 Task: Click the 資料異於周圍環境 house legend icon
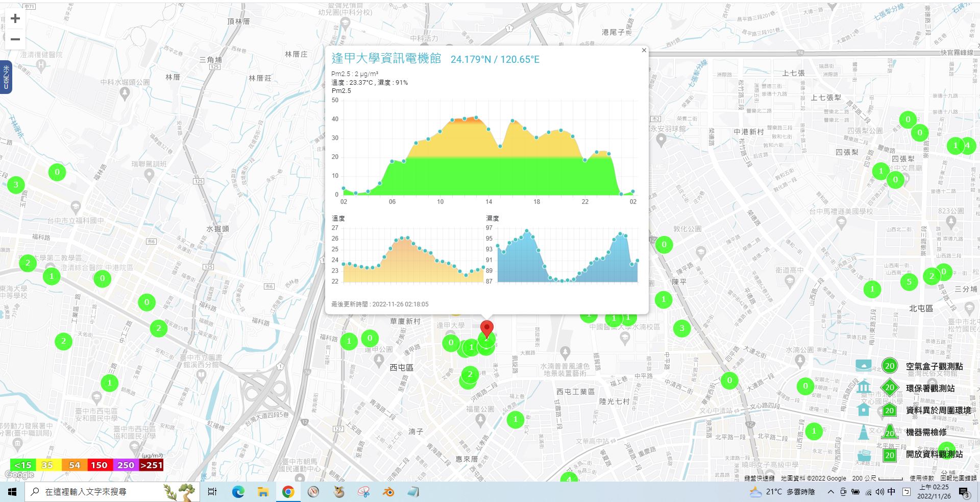click(864, 409)
